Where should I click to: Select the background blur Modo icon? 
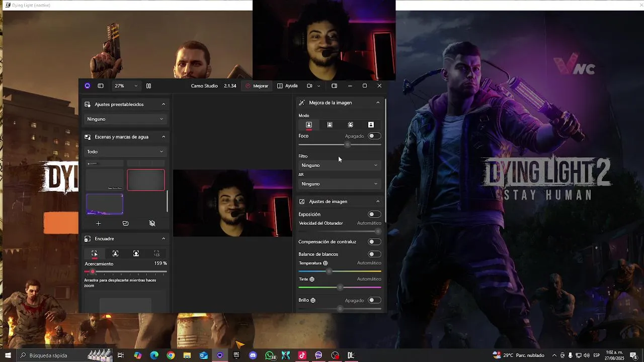(x=350, y=125)
